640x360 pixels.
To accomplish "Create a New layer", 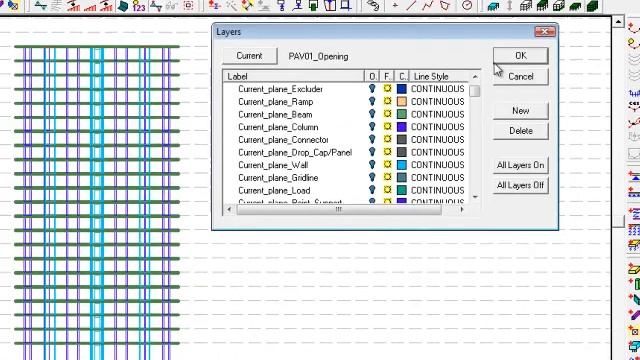I will [x=520, y=111].
